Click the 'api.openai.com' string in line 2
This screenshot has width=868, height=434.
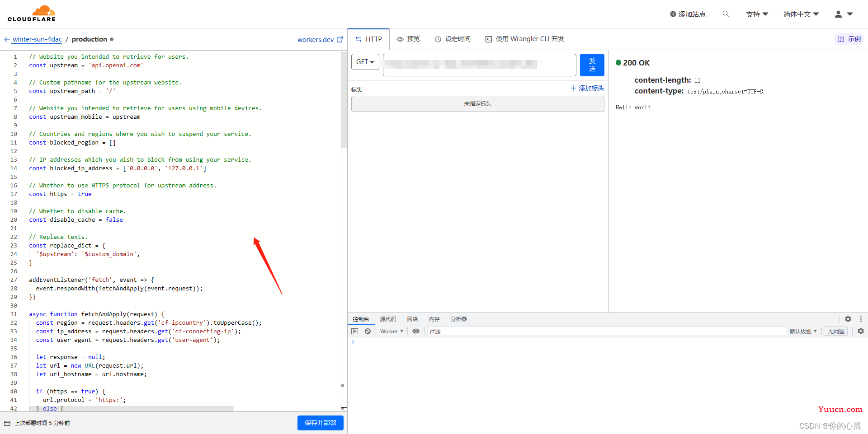[116, 65]
